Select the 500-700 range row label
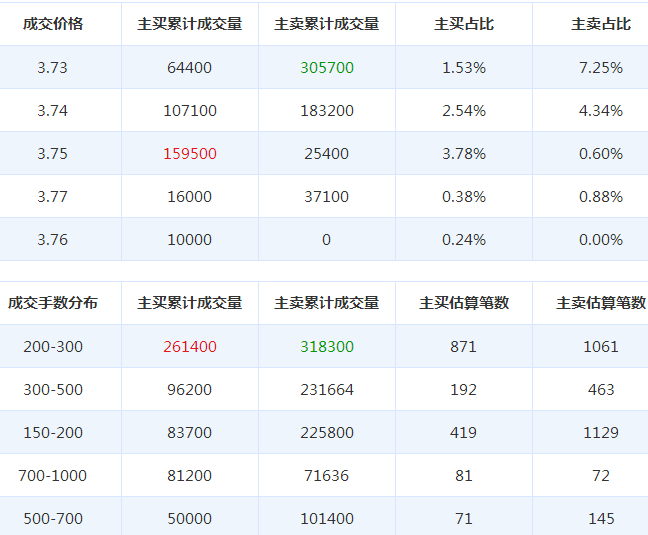The width and height of the screenshot is (648, 535). (x=53, y=518)
